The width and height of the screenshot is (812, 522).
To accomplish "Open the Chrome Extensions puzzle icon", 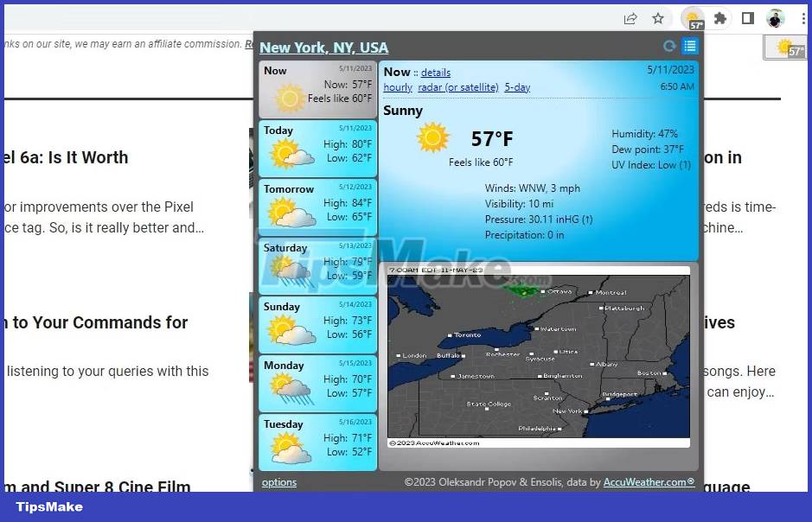I will 720,17.
